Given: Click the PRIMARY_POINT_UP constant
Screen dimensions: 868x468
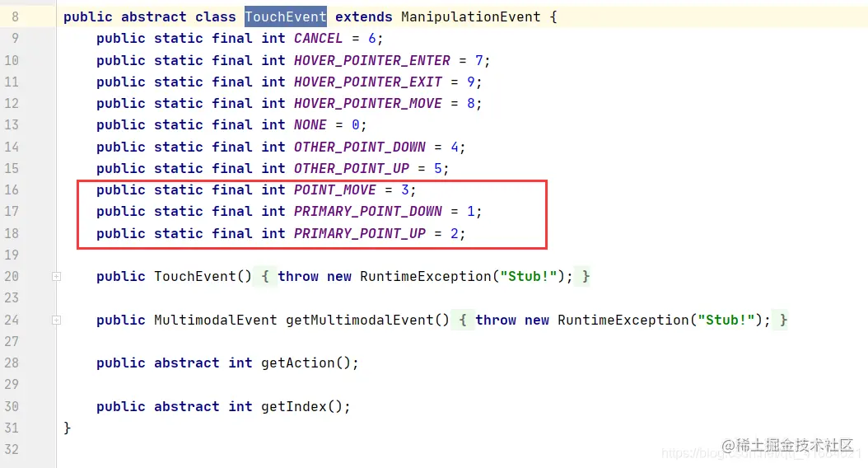Looking at the screenshot, I should (x=360, y=234).
